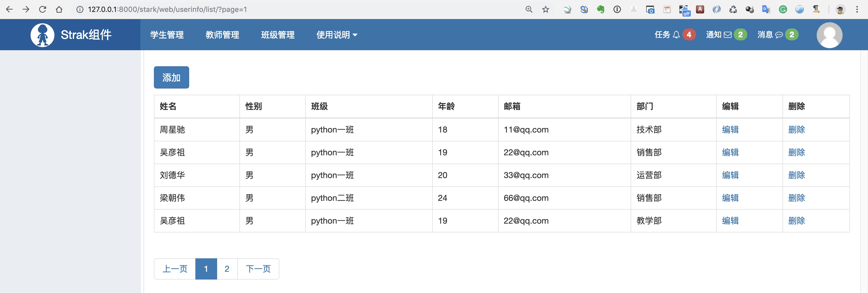Open the Evernote elephant extension

600,9
